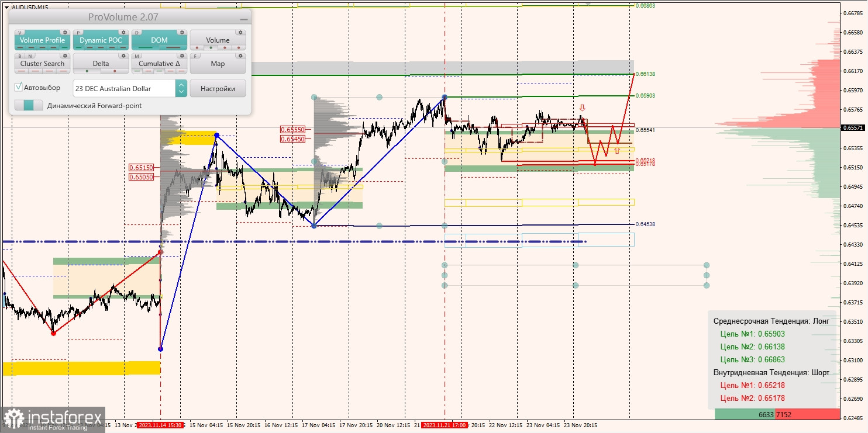The image size is (868, 433).
Task: Click the 2023.11.14 15:30 date marker
Action: [160, 425]
